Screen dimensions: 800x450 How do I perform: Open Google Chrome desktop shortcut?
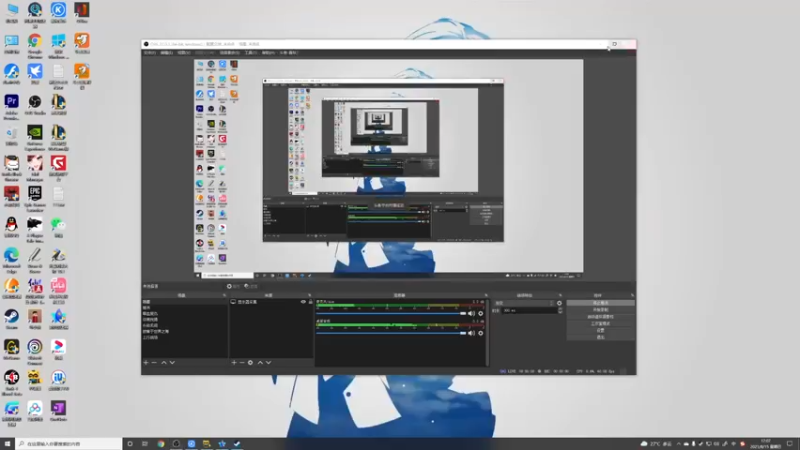35,45
